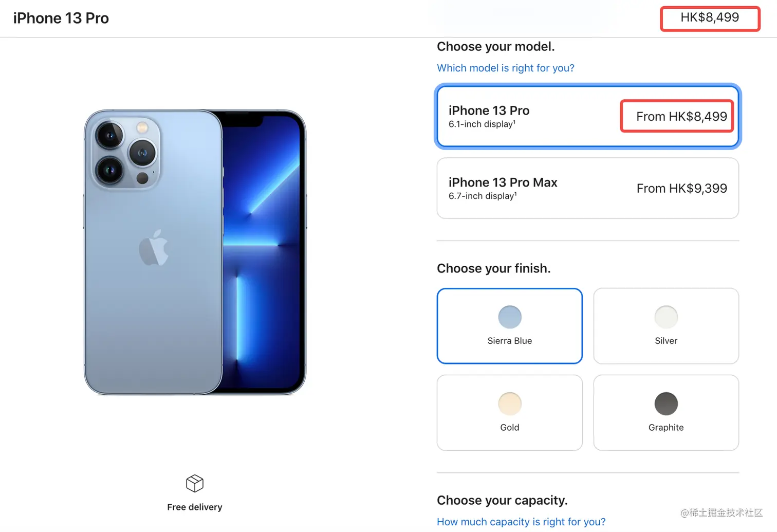
Task: Choose the Gold color circle
Action: click(x=510, y=404)
